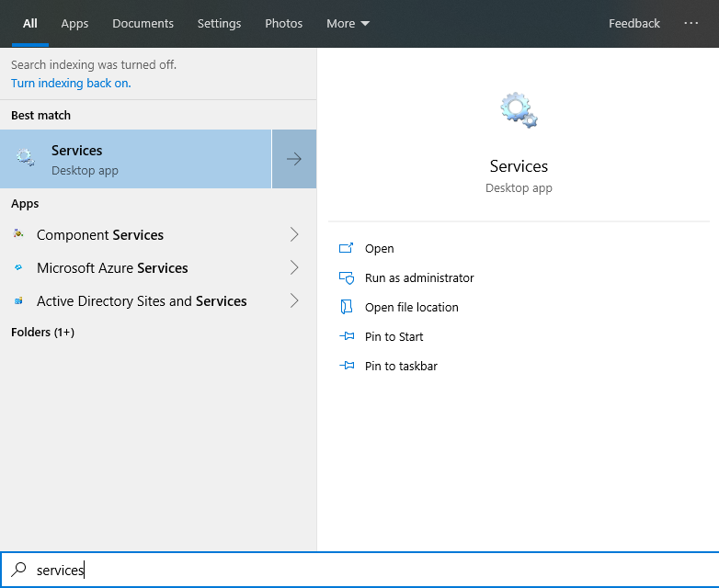Click the Open file location icon
This screenshot has height=588, width=719.
point(347,307)
